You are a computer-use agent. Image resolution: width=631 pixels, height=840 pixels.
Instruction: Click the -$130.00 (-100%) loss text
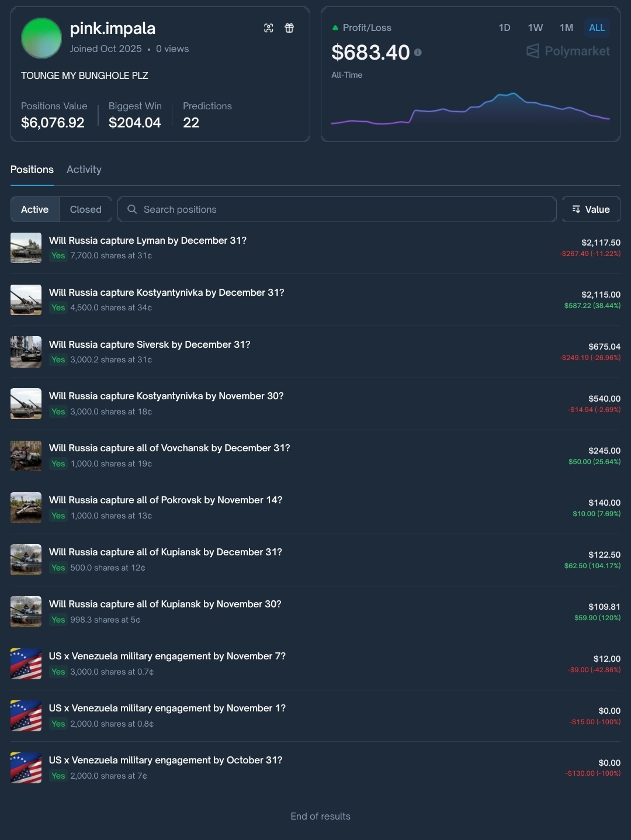pyautogui.click(x=593, y=773)
